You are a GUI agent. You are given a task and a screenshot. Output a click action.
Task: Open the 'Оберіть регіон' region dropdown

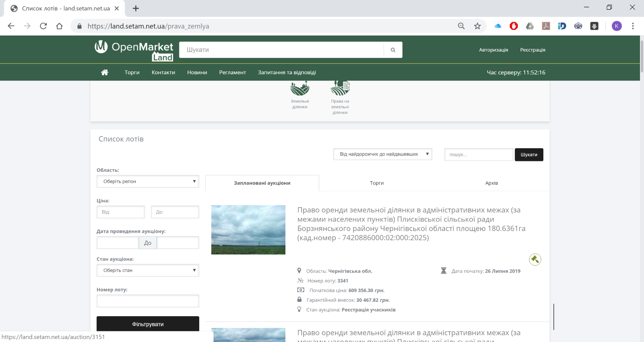tap(148, 181)
